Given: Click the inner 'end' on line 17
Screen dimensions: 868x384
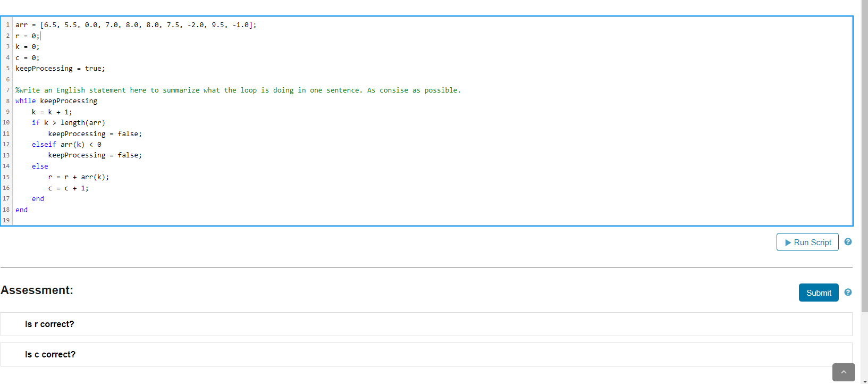Looking at the screenshot, I should 38,199.
